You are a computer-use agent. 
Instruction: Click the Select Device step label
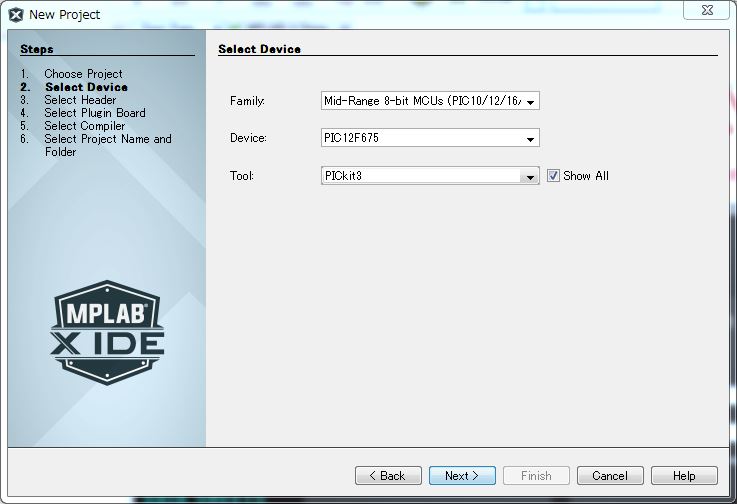pos(86,87)
